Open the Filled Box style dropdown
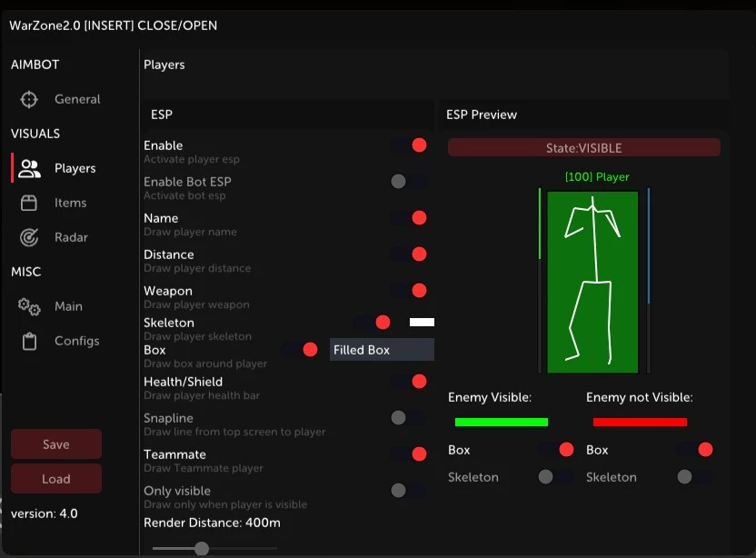This screenshot has width=756, height=558. click(382, 350)
